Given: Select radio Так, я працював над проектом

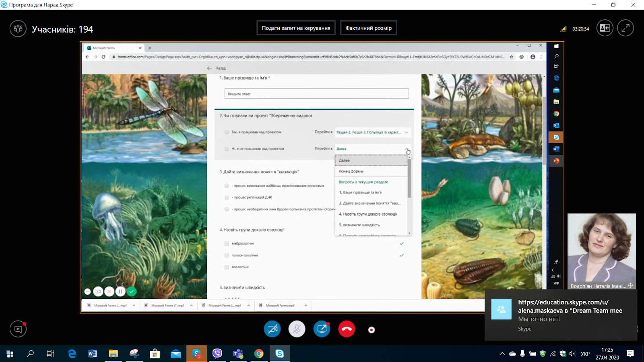Looking at the screenshot, I should pos(227,132).
